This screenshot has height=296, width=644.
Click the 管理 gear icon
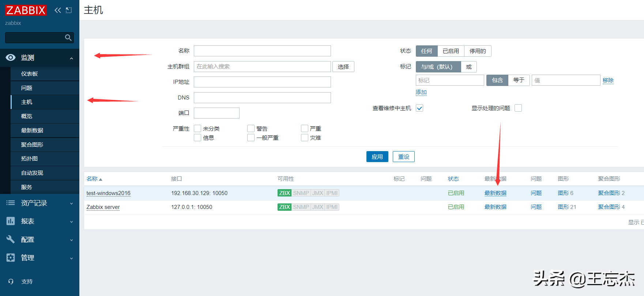tap(11, 258)
